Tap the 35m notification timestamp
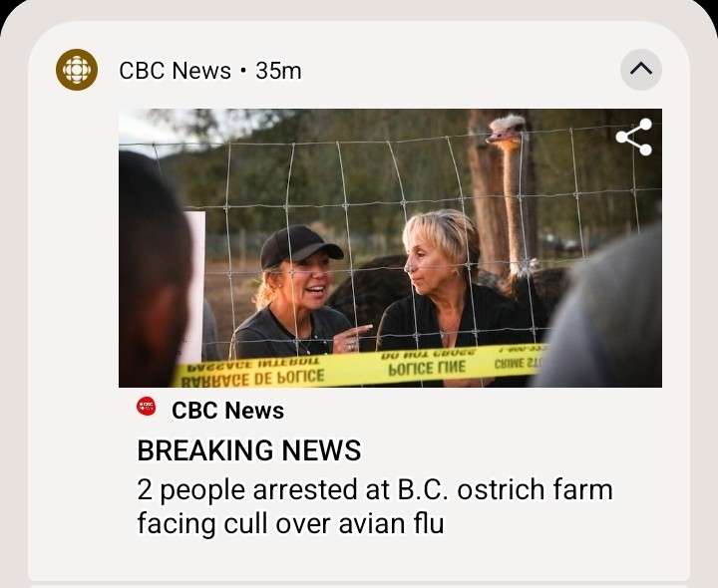718x588 pixels. click(x=278, y=71)
